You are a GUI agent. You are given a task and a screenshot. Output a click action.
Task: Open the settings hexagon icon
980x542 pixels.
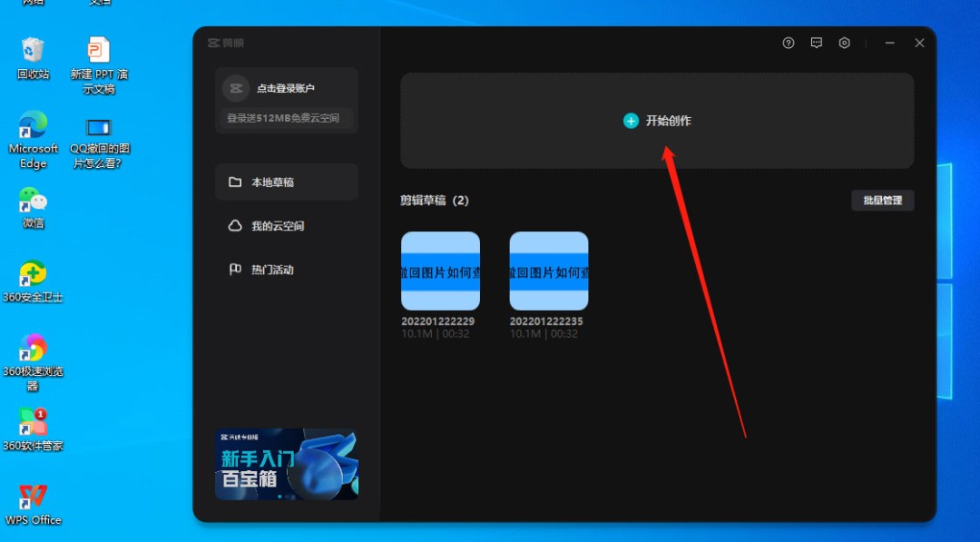coord(845,44)
